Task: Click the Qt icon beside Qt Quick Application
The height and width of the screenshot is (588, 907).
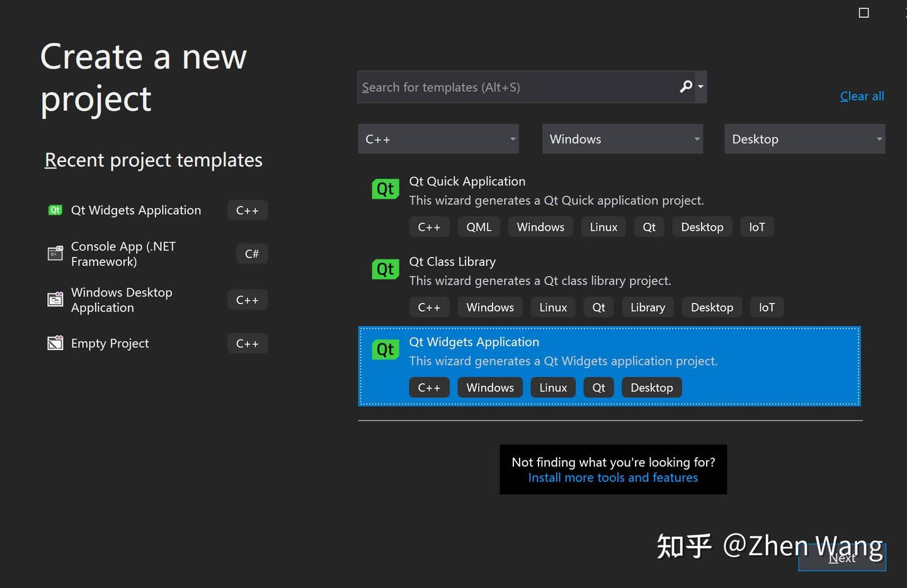Action: (x=385, y=189)
